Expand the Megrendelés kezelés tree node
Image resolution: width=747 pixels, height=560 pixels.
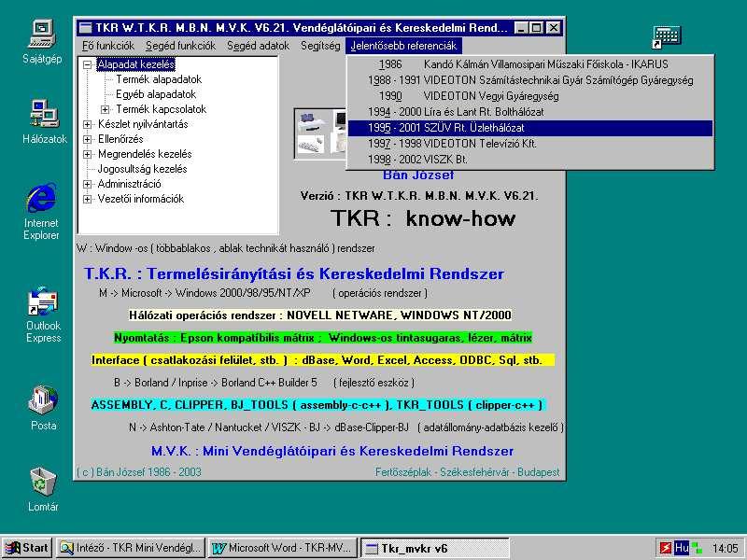[x=87, y=154]
